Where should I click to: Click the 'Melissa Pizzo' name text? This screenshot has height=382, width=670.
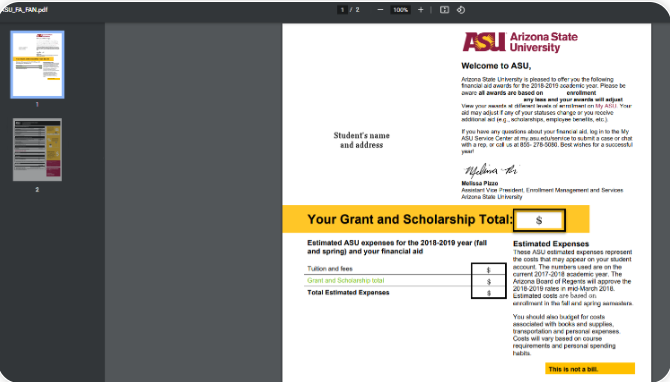click(x=479, y=183)
